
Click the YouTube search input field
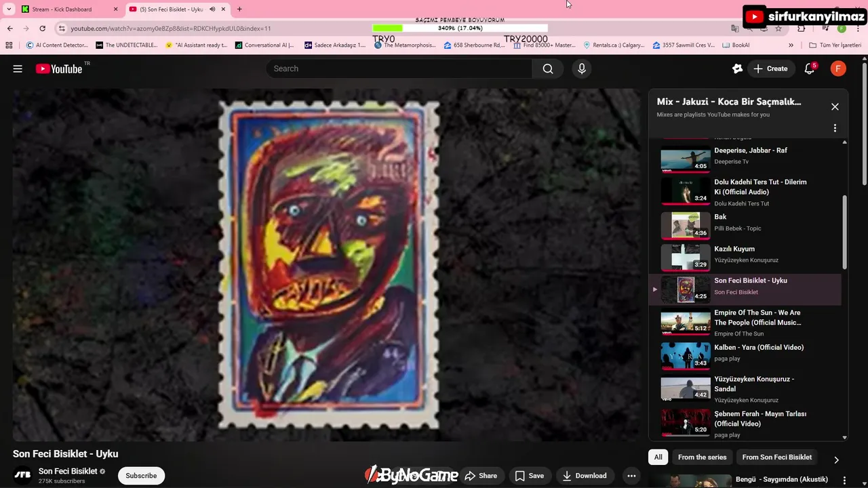coord(399,68)
